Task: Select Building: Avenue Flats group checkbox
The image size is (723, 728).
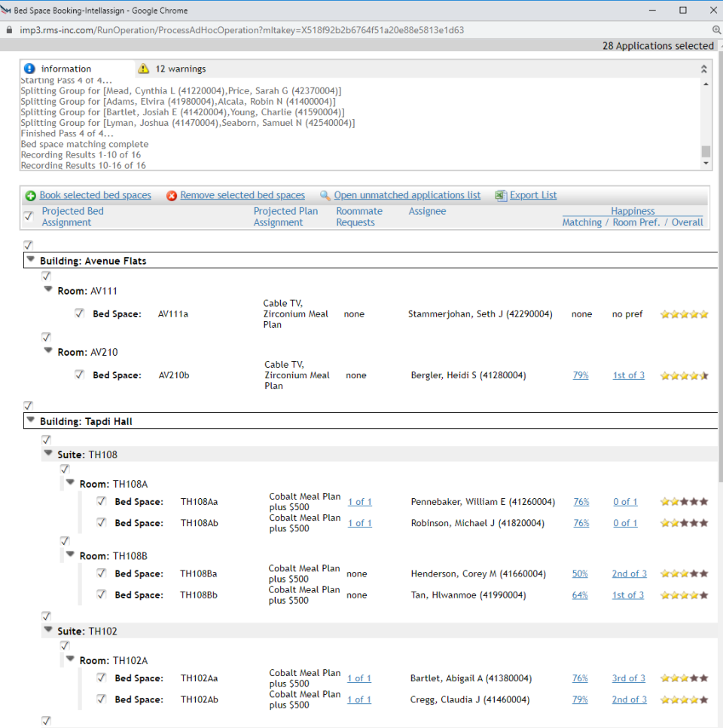Action: pyautogui.click(x=29, y=245)
